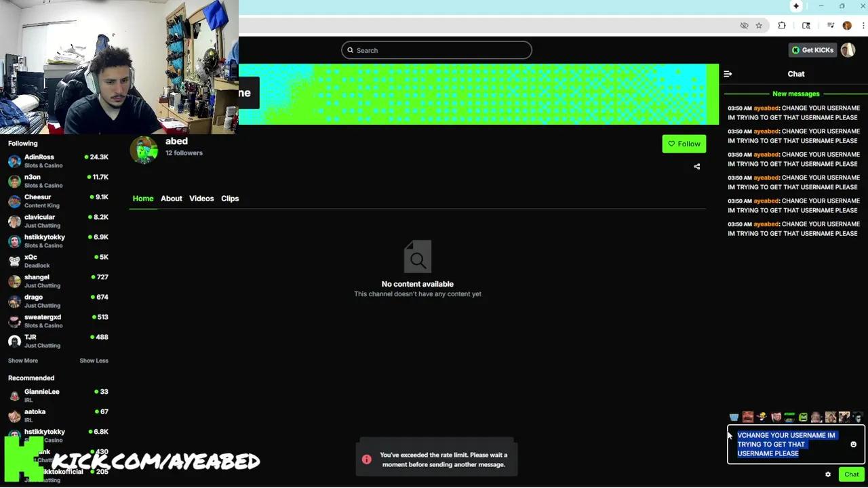Collapse Following list with Show Less

(94, 361)
